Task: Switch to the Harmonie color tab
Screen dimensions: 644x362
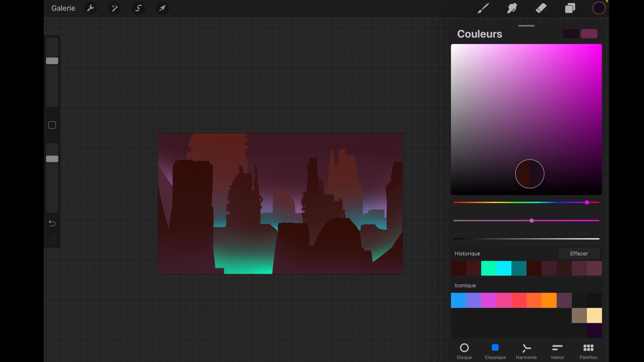Action: [526, 351]
